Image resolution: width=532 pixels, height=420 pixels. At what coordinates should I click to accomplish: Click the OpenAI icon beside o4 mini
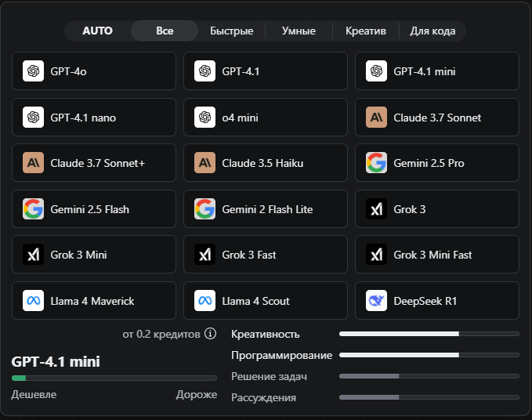click(204, 118)
